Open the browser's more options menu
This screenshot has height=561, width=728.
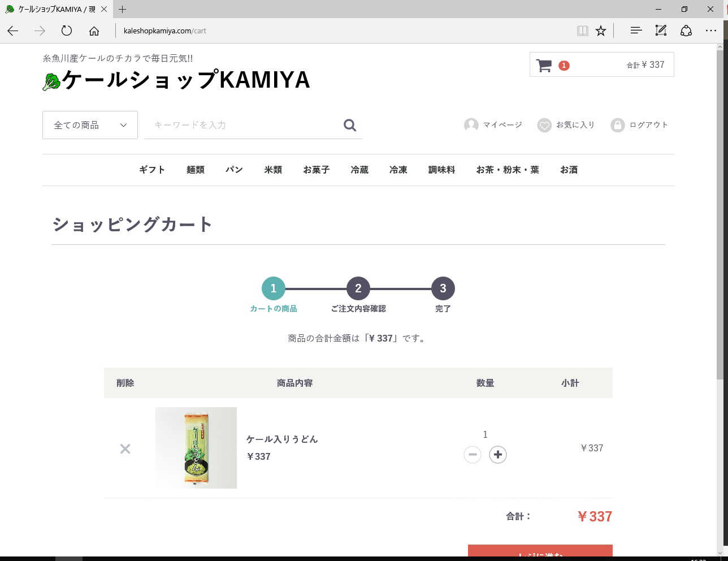[x=710, y=31]
